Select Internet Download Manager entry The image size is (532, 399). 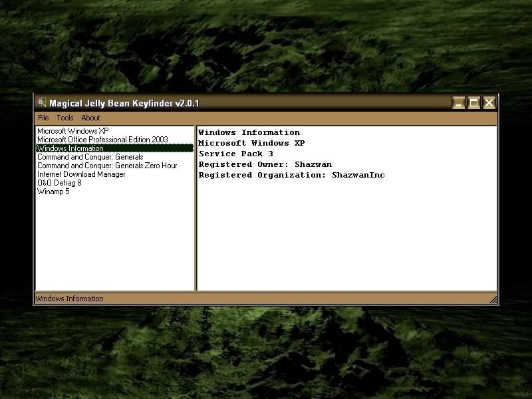tap(114, 174)
